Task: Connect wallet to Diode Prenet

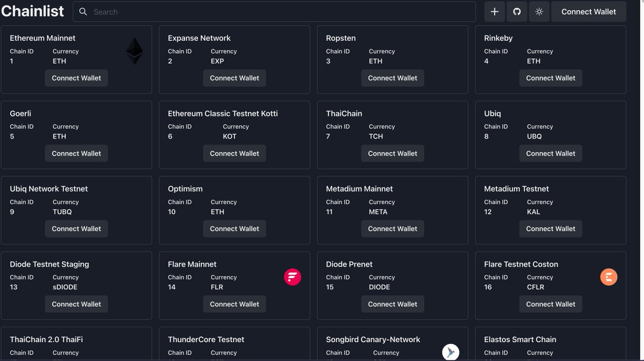Action: click(392, 304)
